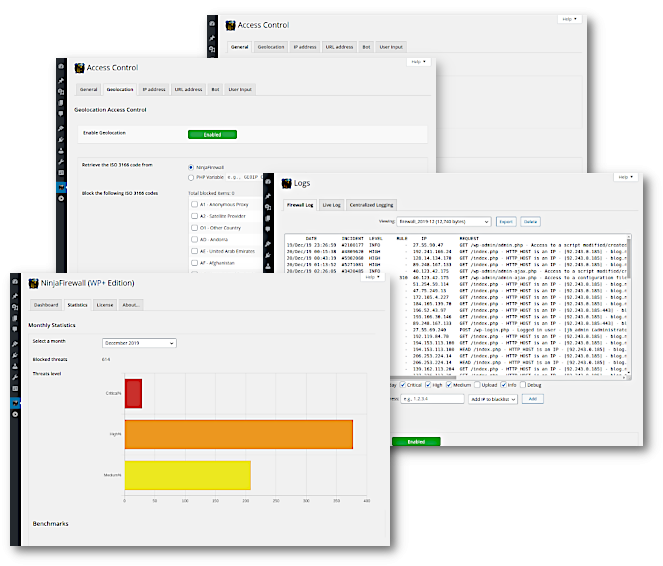
Task: Expand the Add IP to blacklist dropdown
Action: pos(491,398)
